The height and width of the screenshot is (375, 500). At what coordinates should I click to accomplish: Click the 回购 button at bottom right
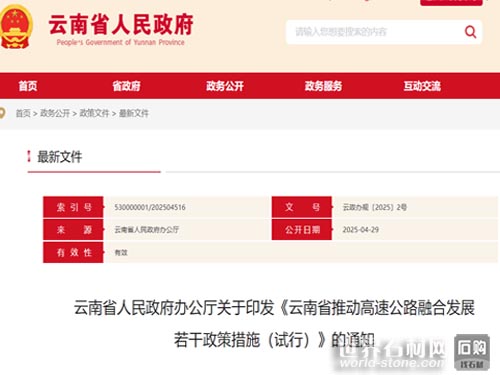[472, 352]
